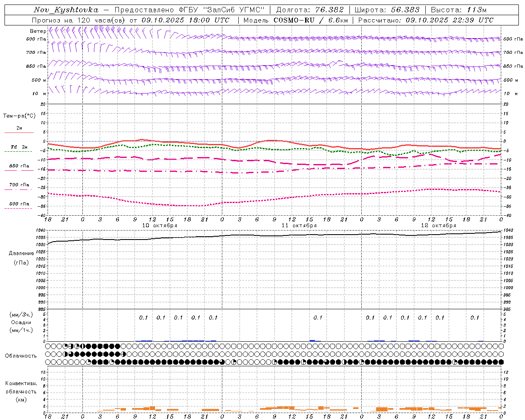This screenshot has width=525, height=420.
Task: Click the date label 12 октября
Action: point(438,226)
